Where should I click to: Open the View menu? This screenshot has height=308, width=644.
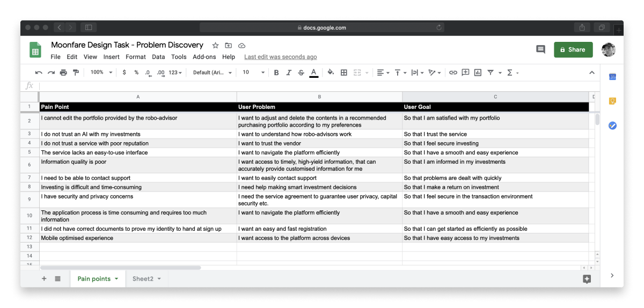point(90,57)
